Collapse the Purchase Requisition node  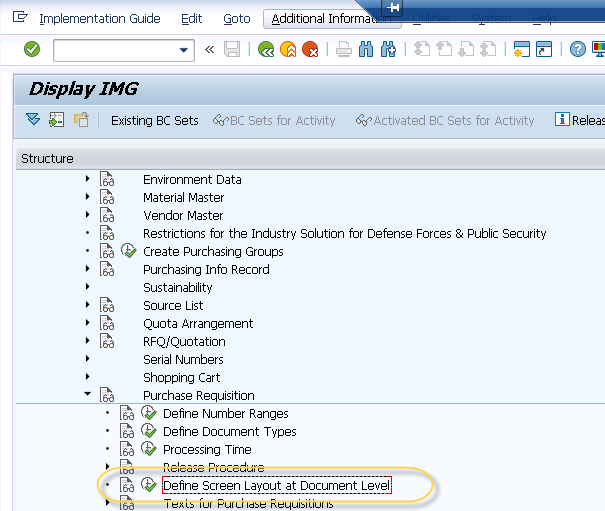pyautogui.click(x=88, y=396)
